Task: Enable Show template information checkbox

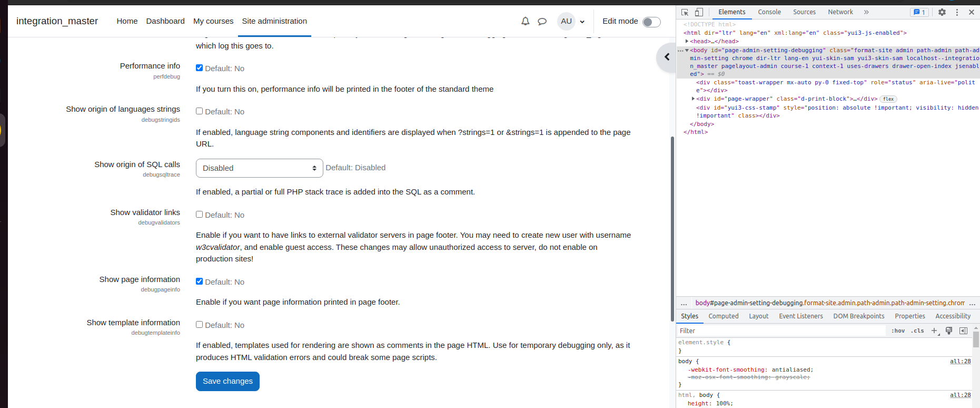Action: click(x=200, y=325)
